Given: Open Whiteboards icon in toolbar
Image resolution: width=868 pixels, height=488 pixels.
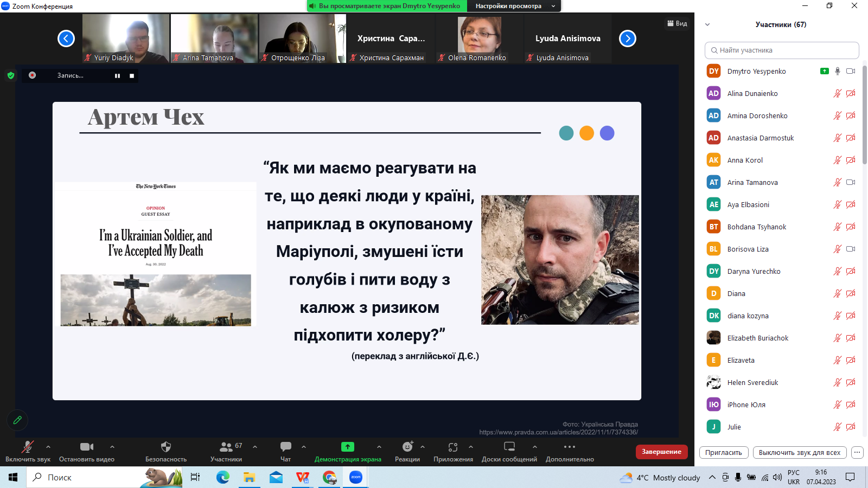Looking at the screenshot, I should pyautogui.click(x=509, y=447).
